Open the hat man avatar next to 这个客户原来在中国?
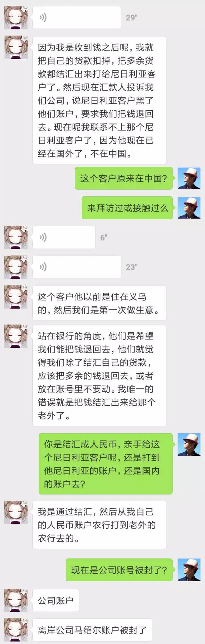Image resolution: width=205 pixels, height=644 pixels. pyautogui.click(x=189, y=179)
